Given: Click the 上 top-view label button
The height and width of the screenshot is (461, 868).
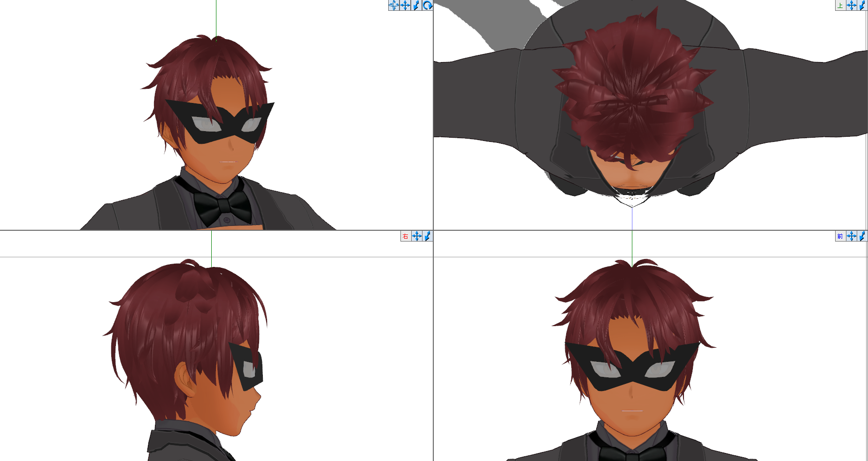Looking at the screenshot, I should pos(840,5).
